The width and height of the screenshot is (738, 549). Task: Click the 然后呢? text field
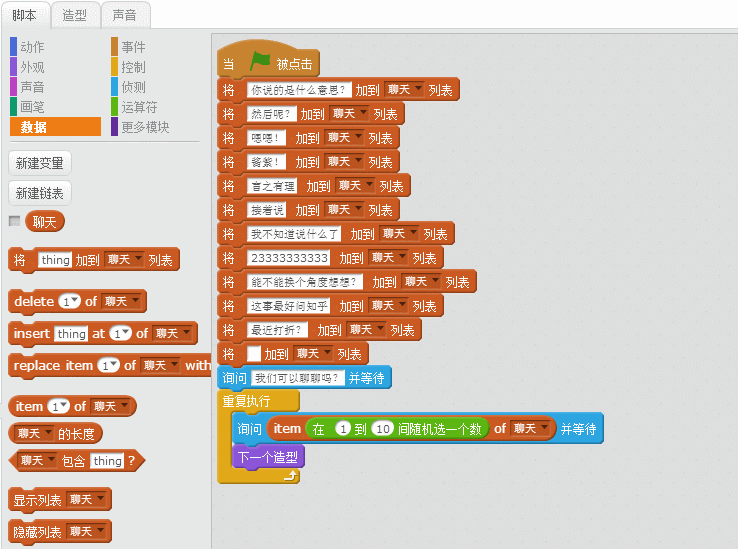272,114
